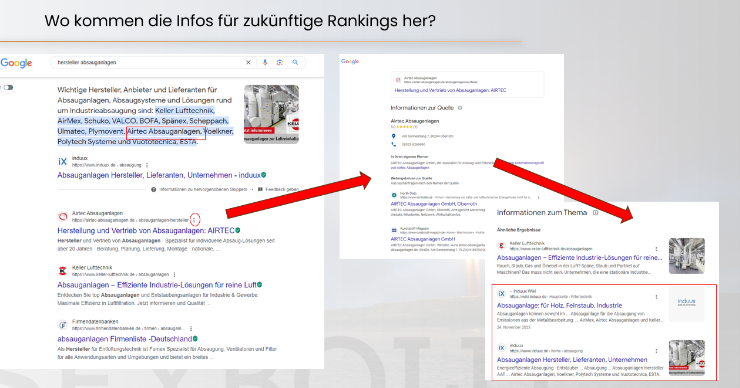Click the phone number icon
This screenshot has height=388, width=740.
pyautogui.click(x=394, y=144)
